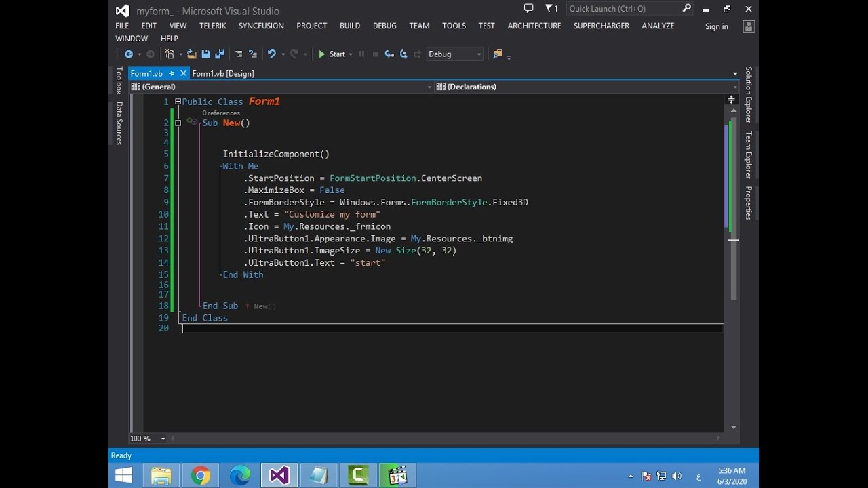The width and height of the screenshot is (868, 488).
Task: Open the SYNCFUSION menu
Action: point(261,26)
